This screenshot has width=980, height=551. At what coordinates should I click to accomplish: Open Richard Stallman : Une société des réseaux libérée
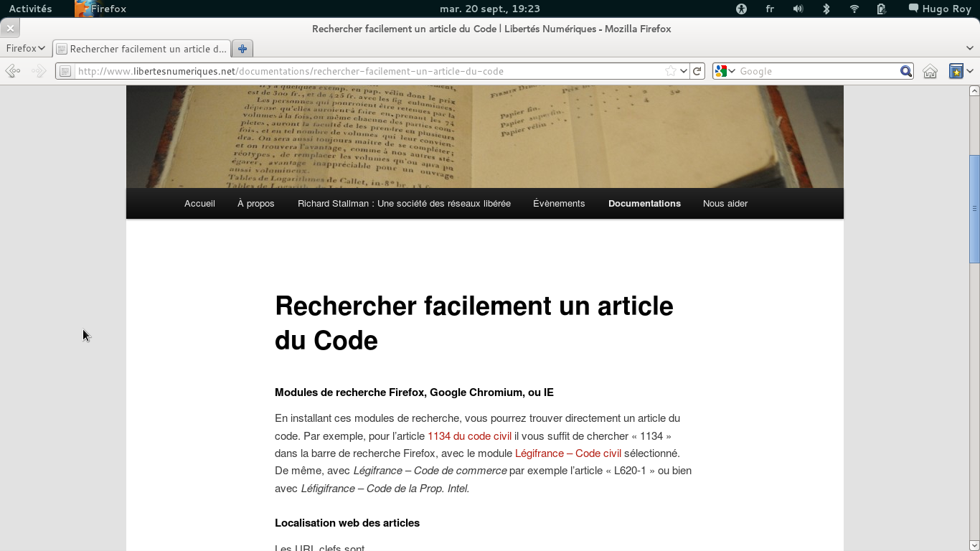pos(404,203)
